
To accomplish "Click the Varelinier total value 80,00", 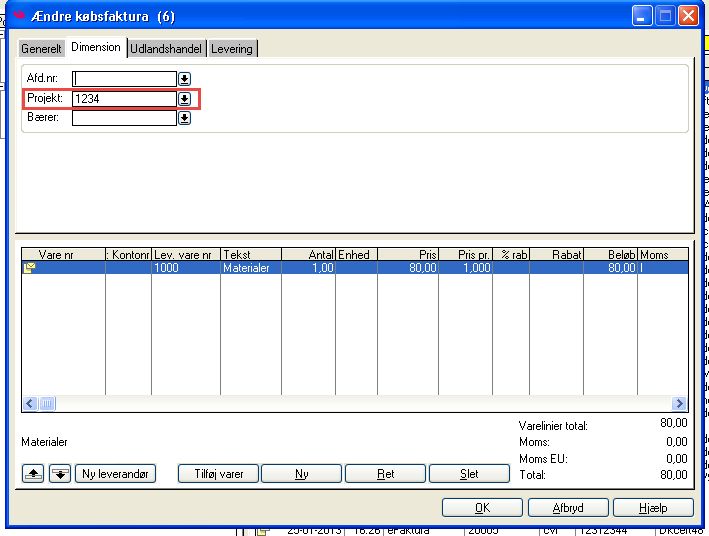I will [x=673, y=423].
